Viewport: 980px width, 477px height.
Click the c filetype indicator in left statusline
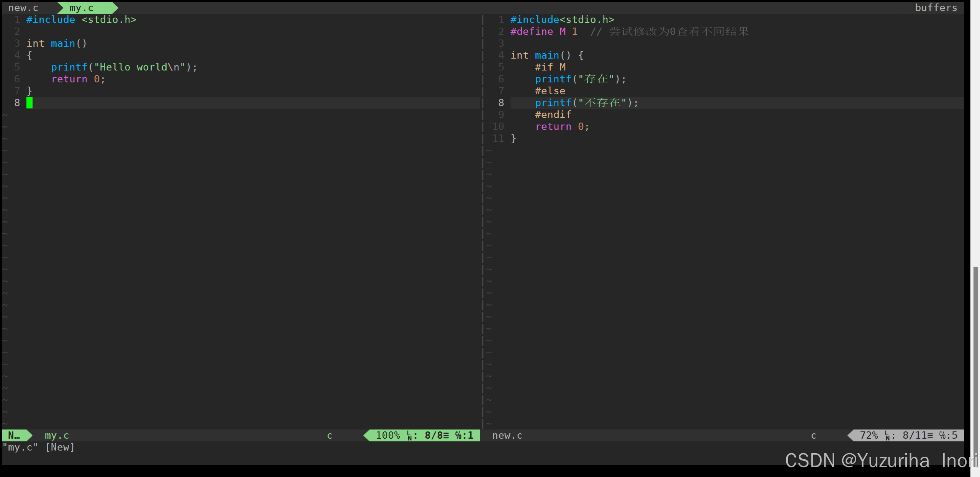[329, 435]
